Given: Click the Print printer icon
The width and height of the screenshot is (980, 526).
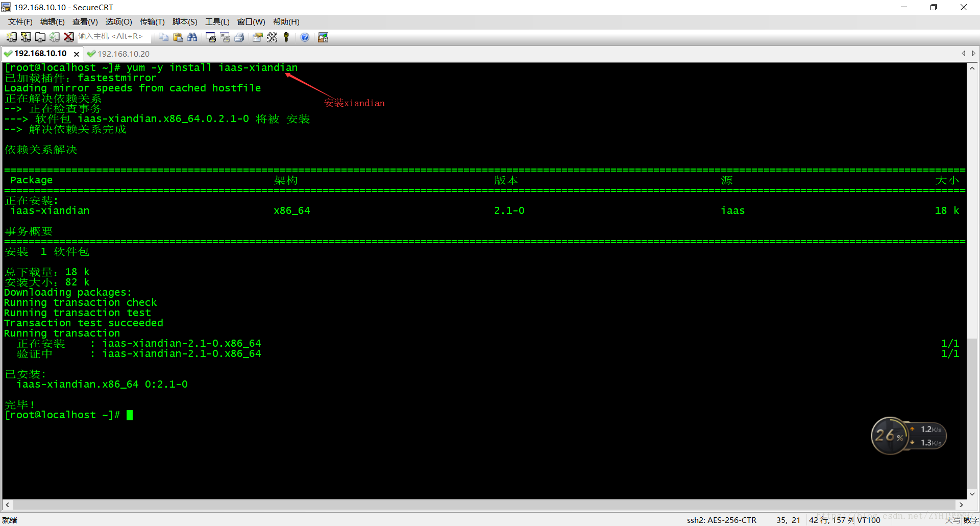Looking at the screenshot, I should click(239, 37).
